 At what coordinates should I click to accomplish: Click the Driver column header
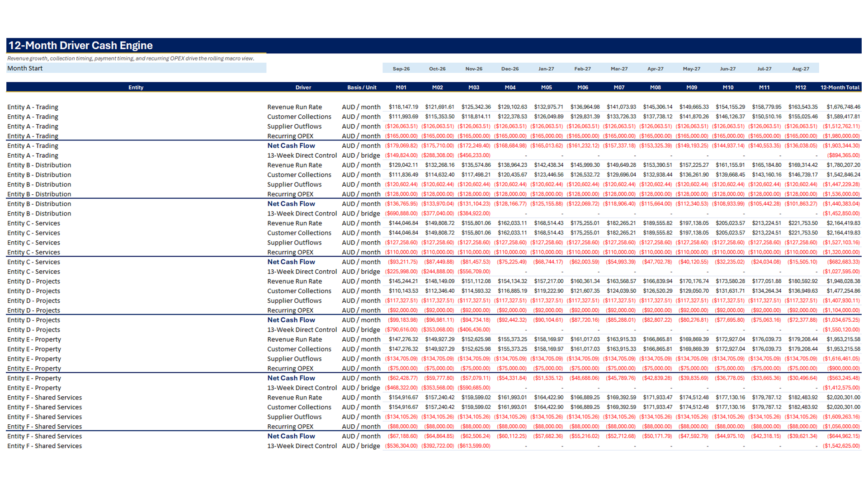(303, 87)
